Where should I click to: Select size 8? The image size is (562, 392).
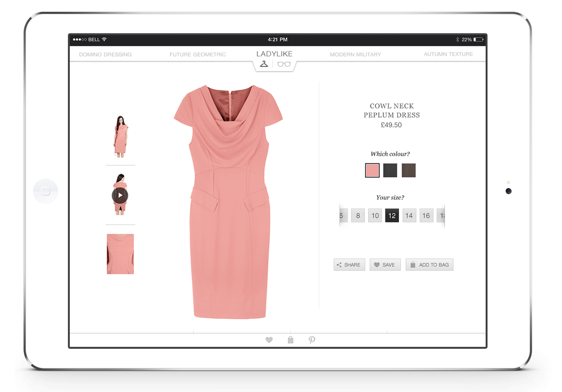click(358, 215)
